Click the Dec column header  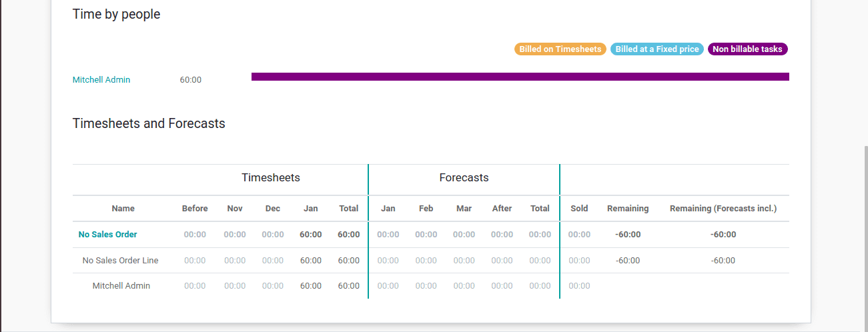tap(273, 209)
